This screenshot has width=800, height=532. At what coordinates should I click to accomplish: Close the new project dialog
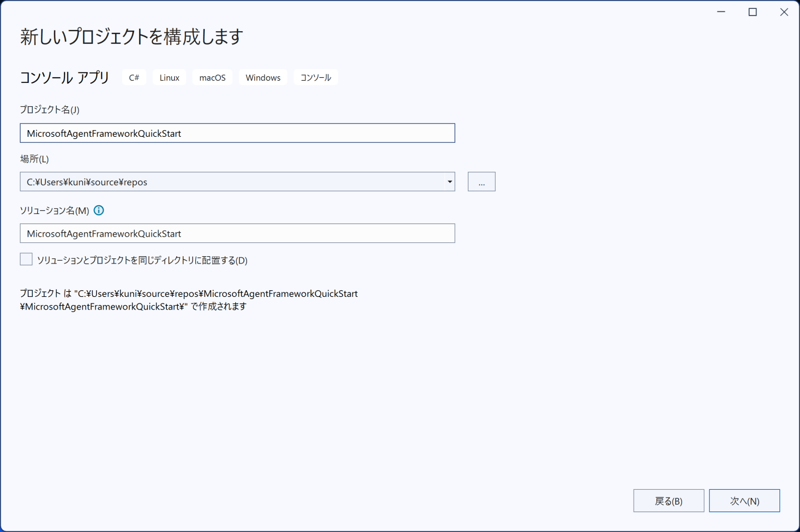tap(784, 12)
